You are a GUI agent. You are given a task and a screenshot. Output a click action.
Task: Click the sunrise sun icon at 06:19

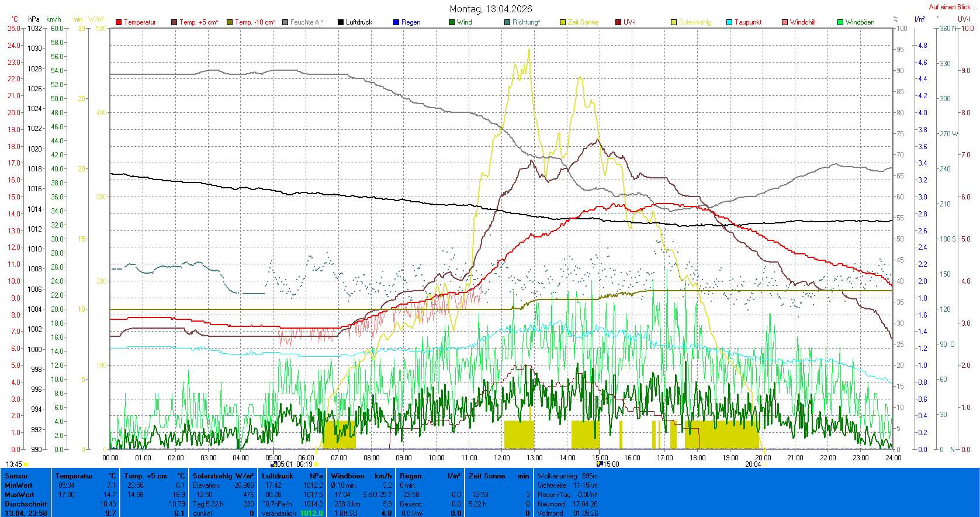pyautogui.click(x=316, y=464)
